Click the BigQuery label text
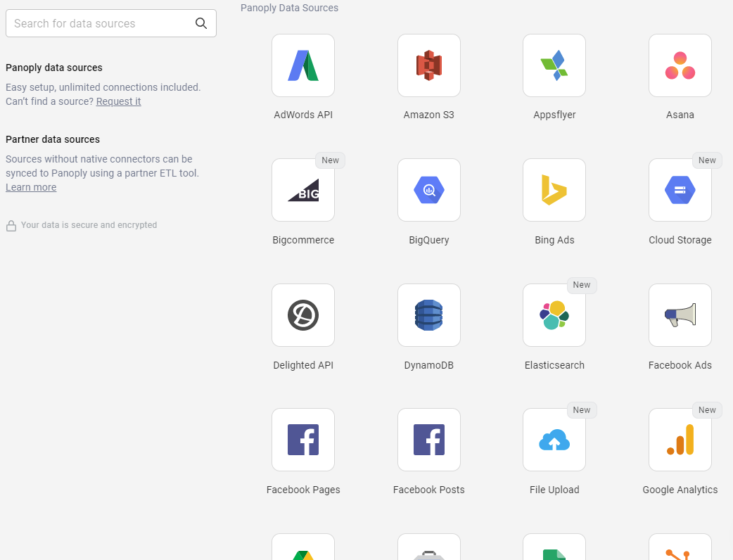The height and width of the screenshot is (560, 733). tap(428, 241)
